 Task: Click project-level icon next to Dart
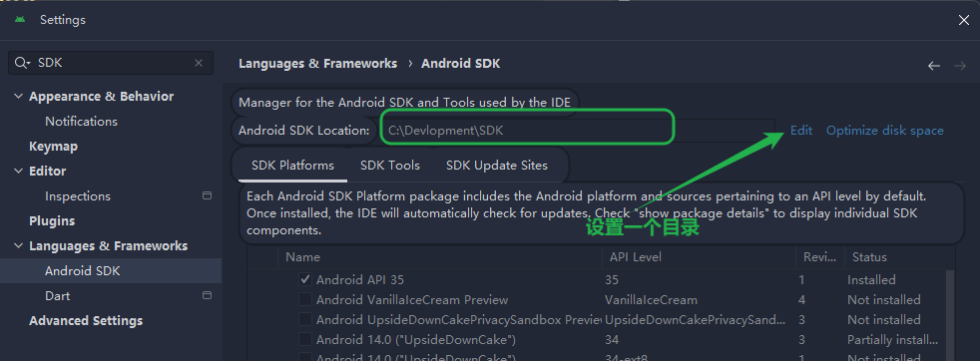coord(207,295)
